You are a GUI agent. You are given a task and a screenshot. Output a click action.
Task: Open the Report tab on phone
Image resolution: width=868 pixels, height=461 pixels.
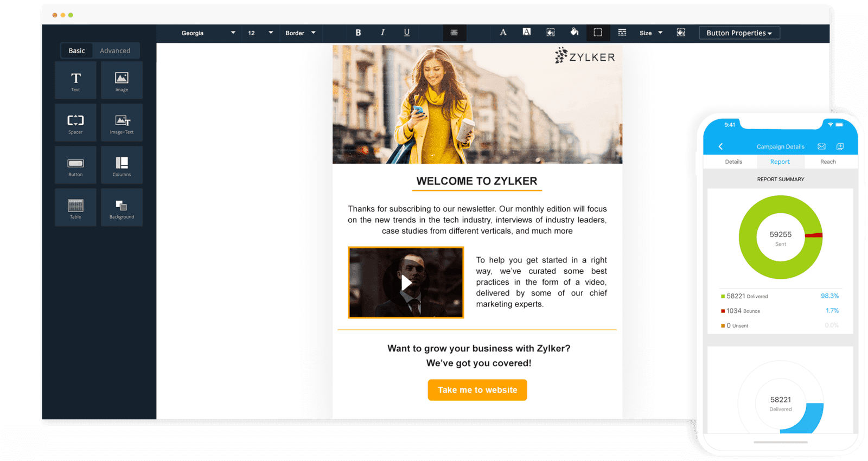pyautogui.click(x=780, y=162)
